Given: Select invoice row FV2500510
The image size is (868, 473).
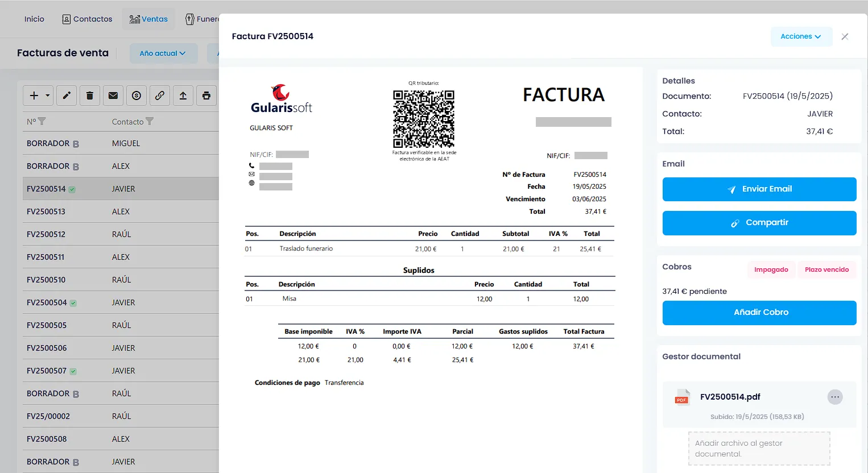Looking at the screenshot, I should pyautogui.click(x=121, y=280).
